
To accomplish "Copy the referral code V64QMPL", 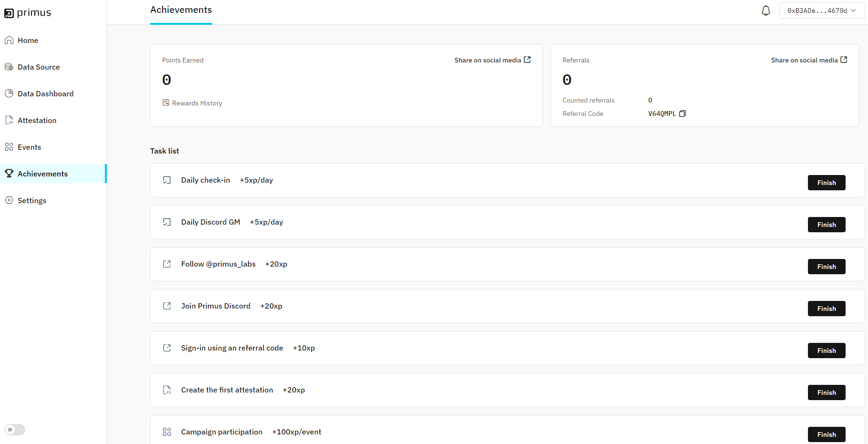I will (682, 114).
